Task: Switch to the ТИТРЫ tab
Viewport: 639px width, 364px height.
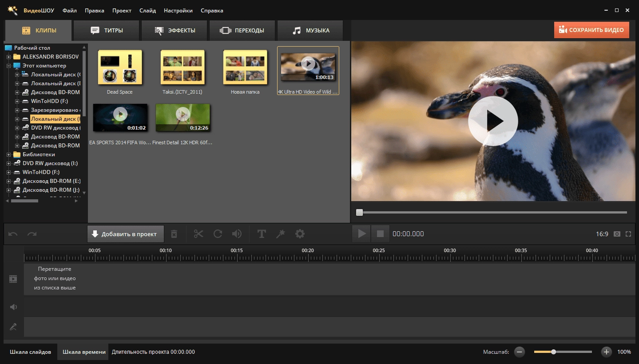Action: coord(107,31)
